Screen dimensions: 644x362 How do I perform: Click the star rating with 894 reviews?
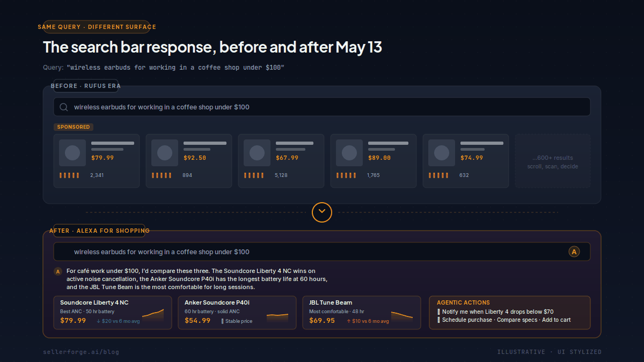[x=162, y=175]
